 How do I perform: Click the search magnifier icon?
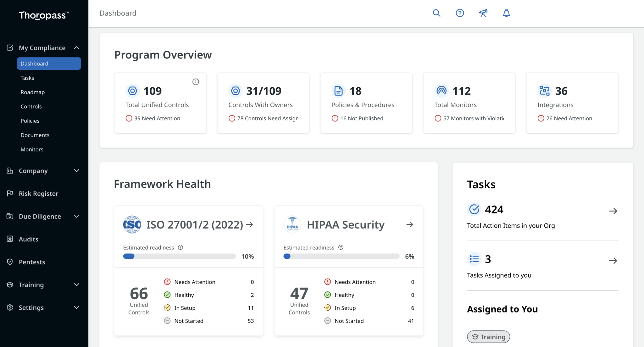click(x=436, y=13)
